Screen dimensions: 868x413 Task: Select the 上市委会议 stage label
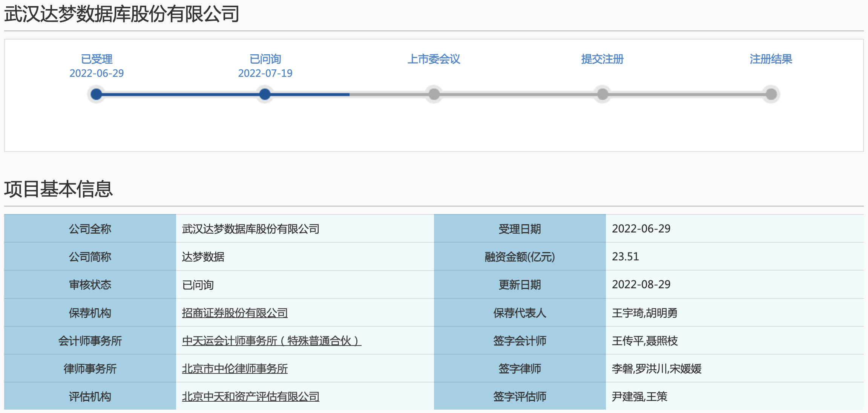coord(434,59)
